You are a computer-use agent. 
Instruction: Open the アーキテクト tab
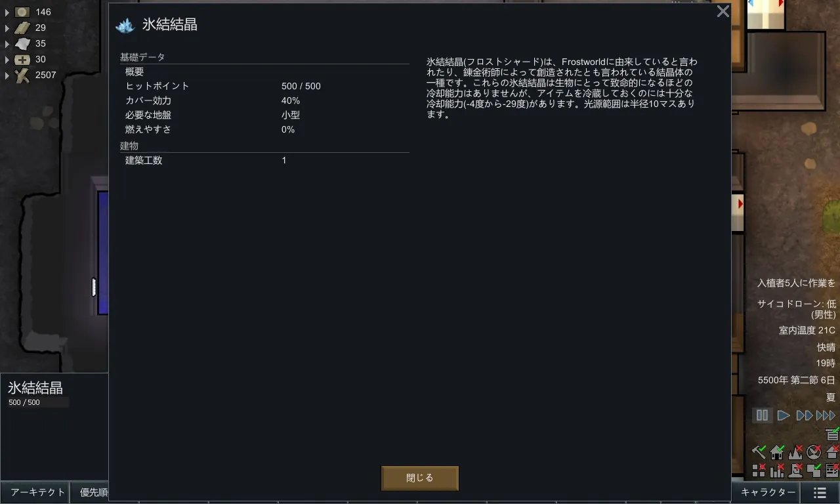(37, 492)
